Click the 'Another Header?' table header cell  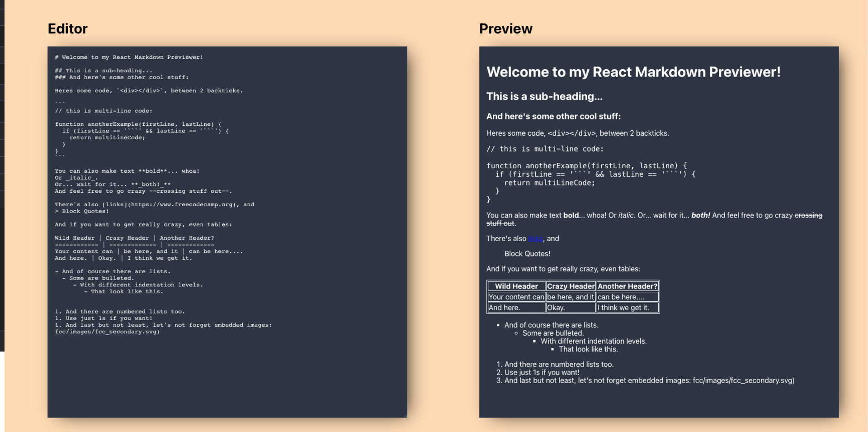627,286
